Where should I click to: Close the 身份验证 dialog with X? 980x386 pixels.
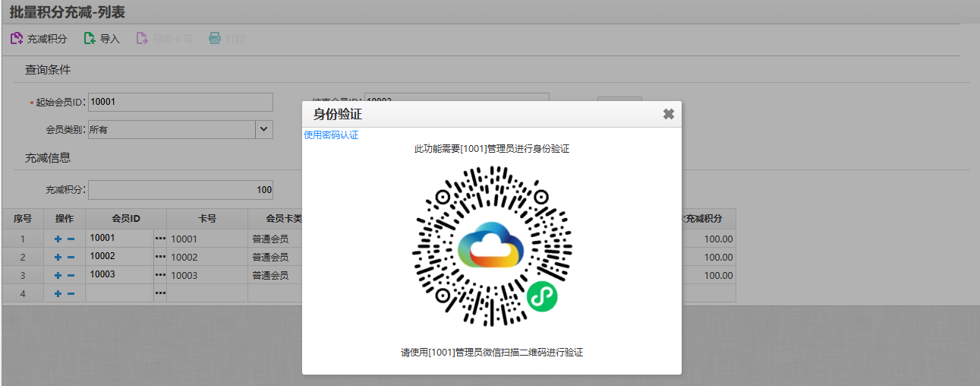669,114
